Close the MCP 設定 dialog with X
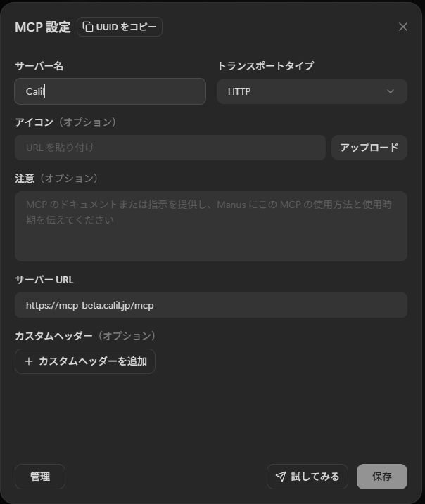The width and height of the screenshot is (425, 504). 403,27
